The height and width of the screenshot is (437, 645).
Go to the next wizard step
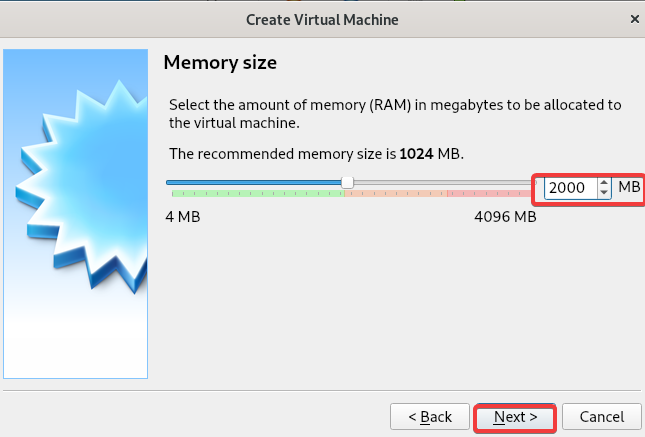(515, 417)
